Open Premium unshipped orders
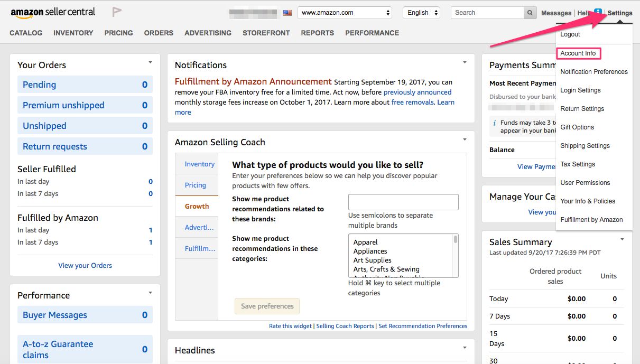Image resolution: width=640 pixels, height=364 pixels. point(85,105)
